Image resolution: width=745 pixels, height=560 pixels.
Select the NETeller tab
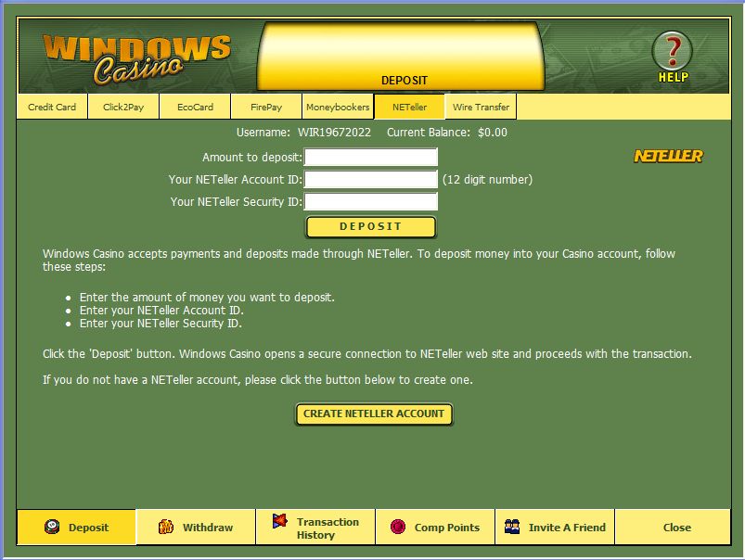coord(409,107)
